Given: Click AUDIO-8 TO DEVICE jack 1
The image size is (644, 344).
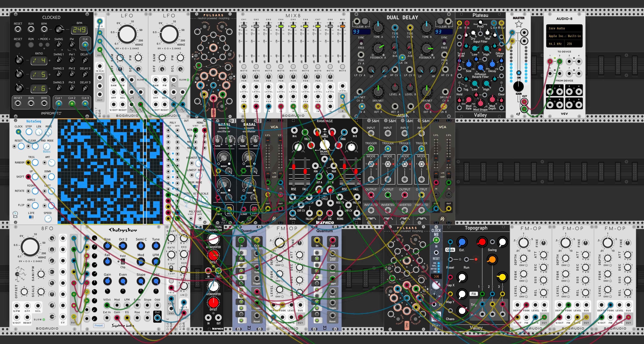Looking at the screenshot, I should click(550, 61).
